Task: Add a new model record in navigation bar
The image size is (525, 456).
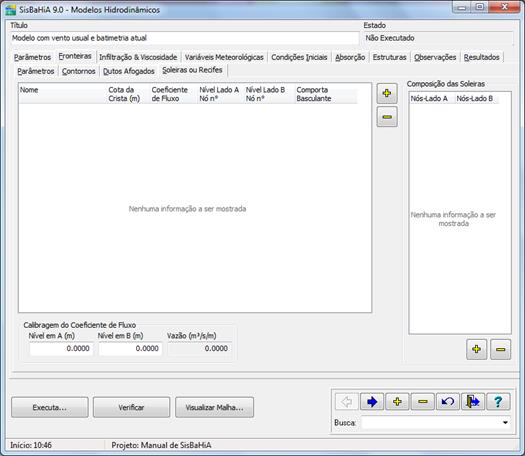Action: (397, 401)
